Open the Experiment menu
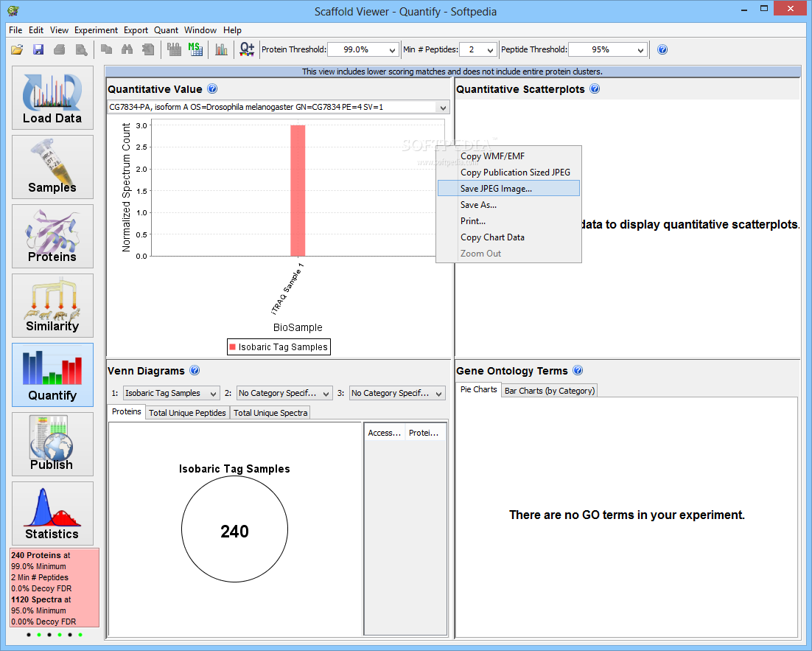The width and height of the screenshot is (812, 651). (96, 30)
